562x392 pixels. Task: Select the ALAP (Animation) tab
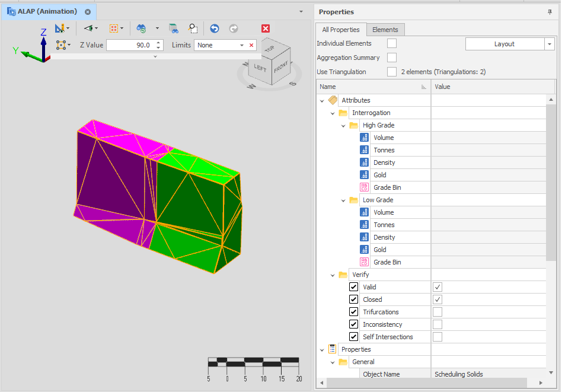(47, 12)
